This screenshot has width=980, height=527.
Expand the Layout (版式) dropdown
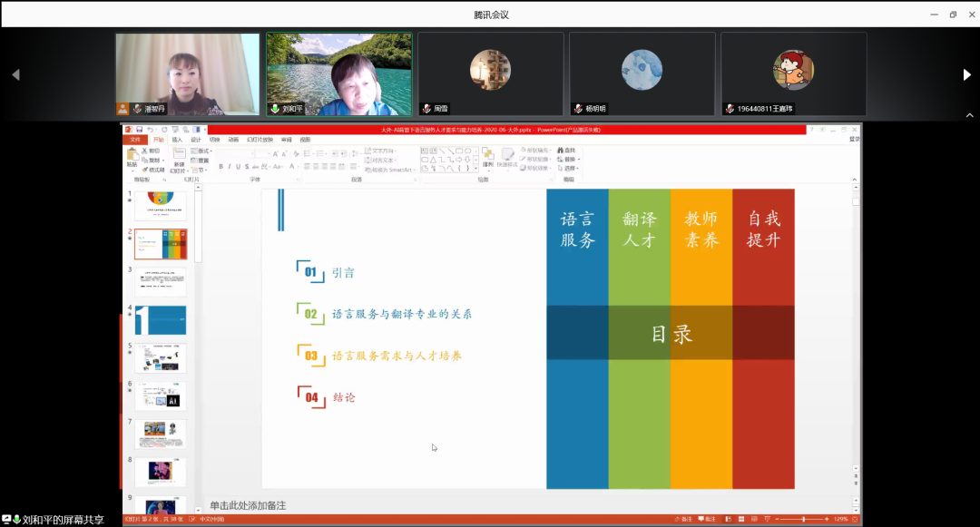tap(201, 151)
